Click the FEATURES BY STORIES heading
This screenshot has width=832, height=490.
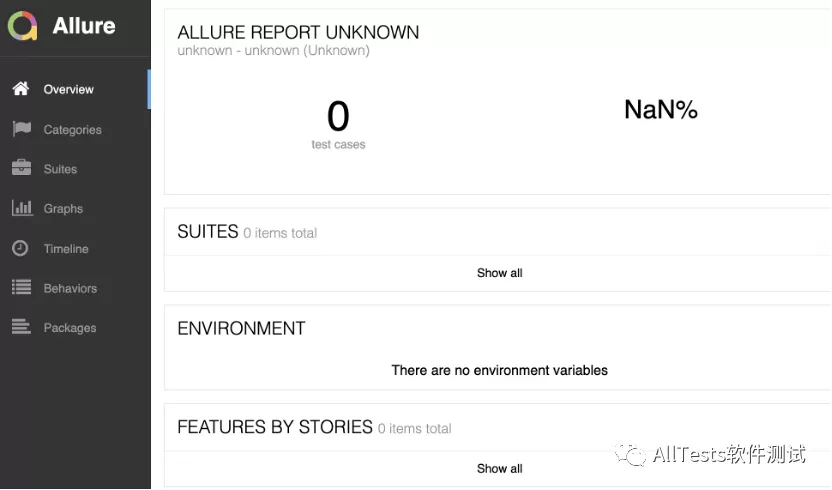275,427
